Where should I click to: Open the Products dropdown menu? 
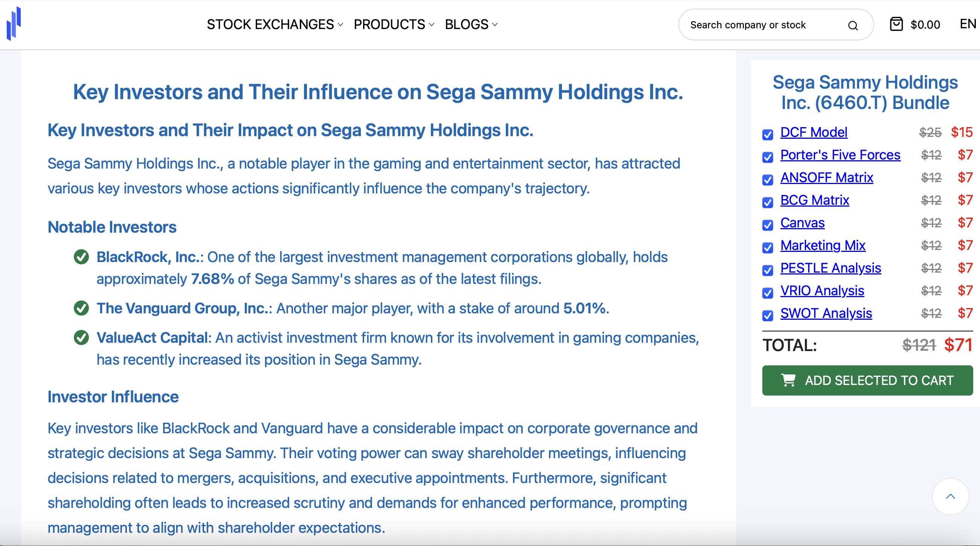[394, 25]
